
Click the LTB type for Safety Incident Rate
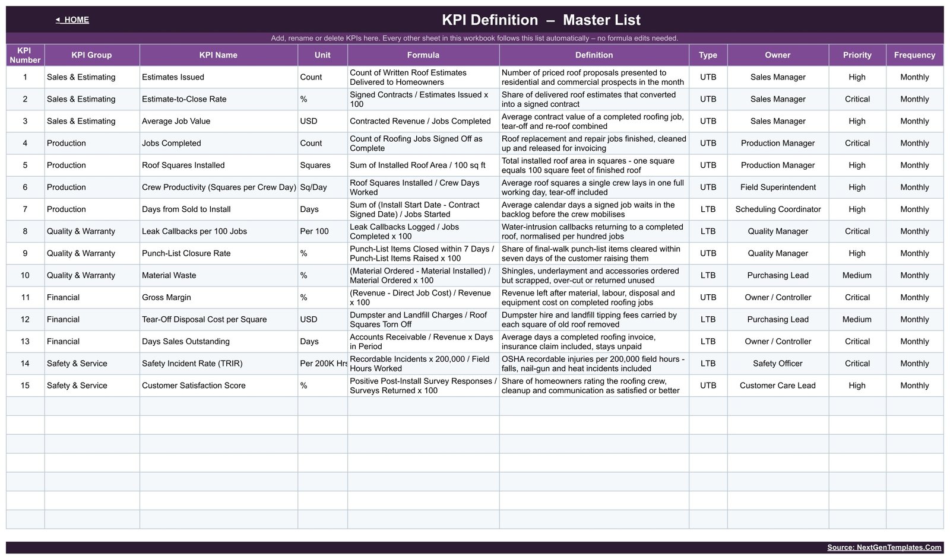(x=708, y=363)
